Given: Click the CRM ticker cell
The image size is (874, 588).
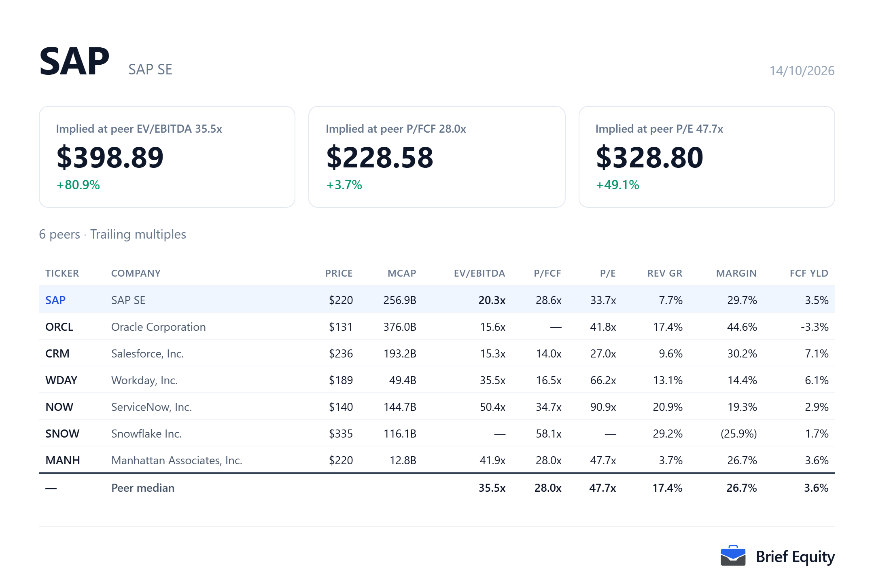Looking at the screenshot, I should (57, 353).
